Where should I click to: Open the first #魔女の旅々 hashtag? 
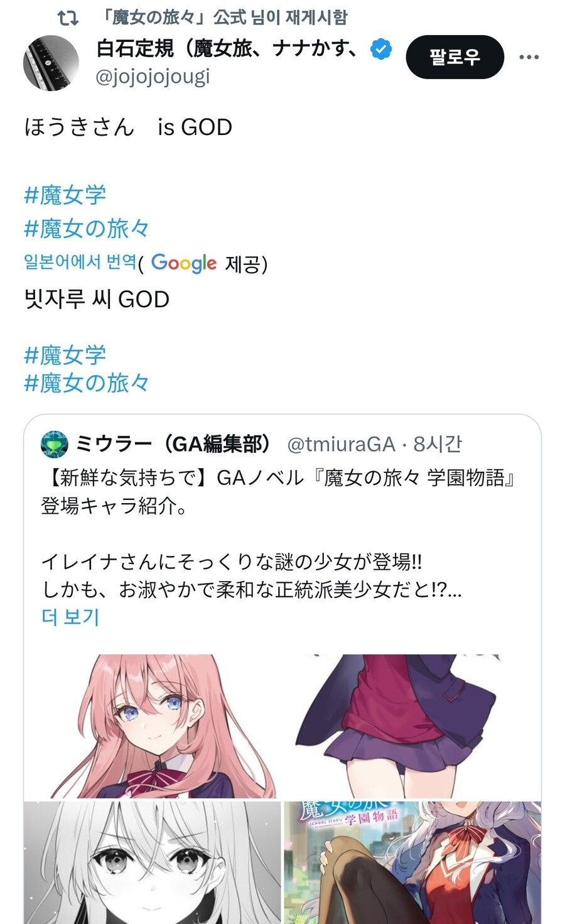click(87, 228)
